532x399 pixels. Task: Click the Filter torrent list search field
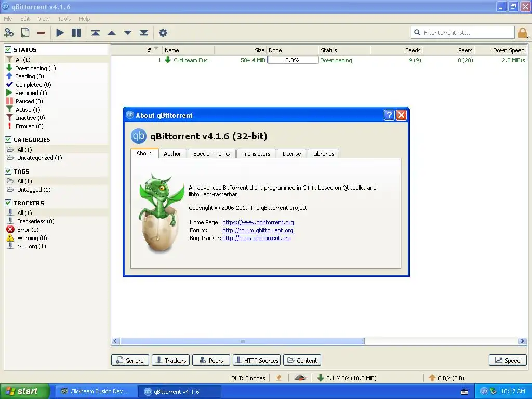[463, 33]
